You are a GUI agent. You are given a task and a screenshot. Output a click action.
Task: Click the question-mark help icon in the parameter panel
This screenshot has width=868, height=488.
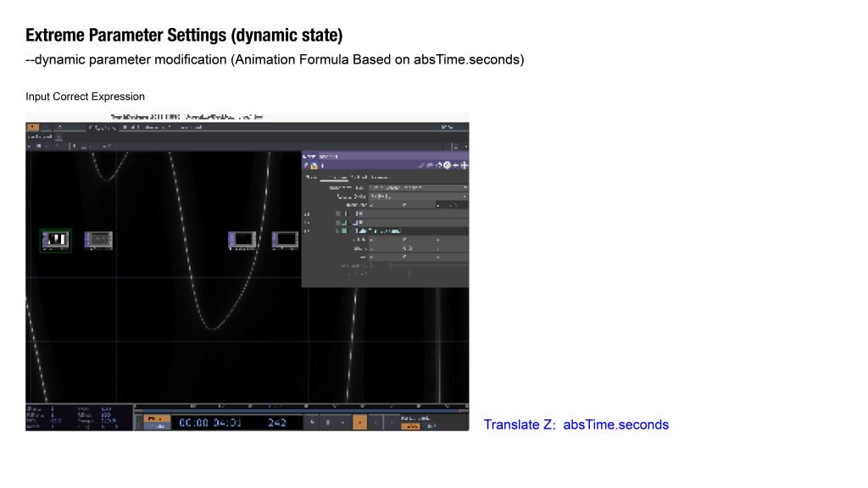(x=306, y=165)
